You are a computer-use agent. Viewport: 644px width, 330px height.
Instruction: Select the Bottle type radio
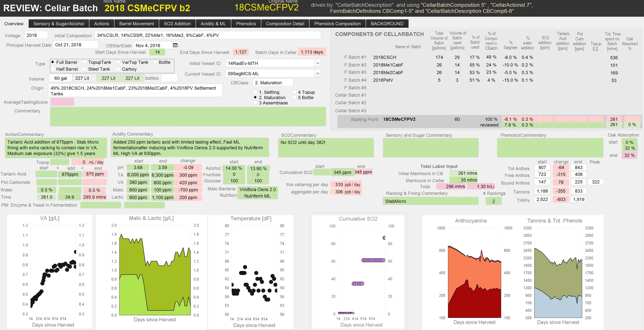pyautogui.click(x=155, y=62)
